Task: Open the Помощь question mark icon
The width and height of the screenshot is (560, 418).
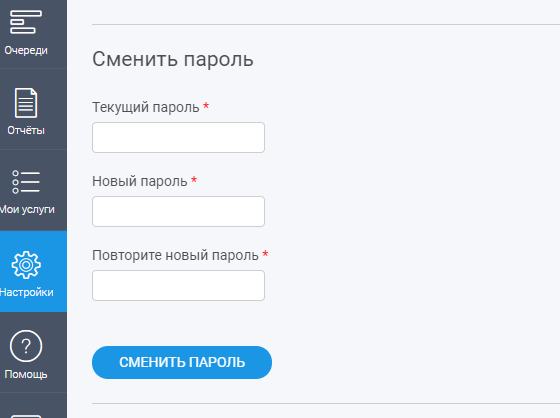Action: 26,346
